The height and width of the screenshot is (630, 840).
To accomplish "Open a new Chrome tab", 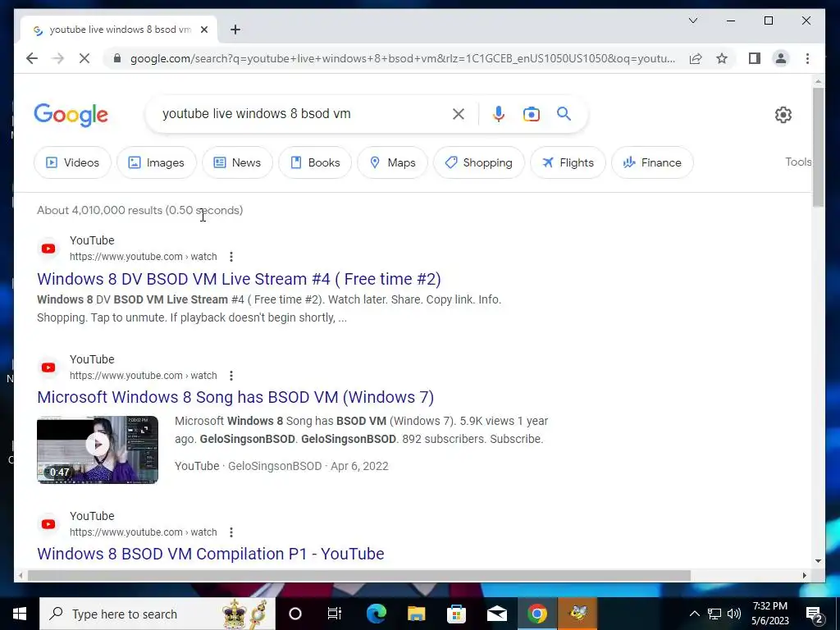I will (235, 30).
